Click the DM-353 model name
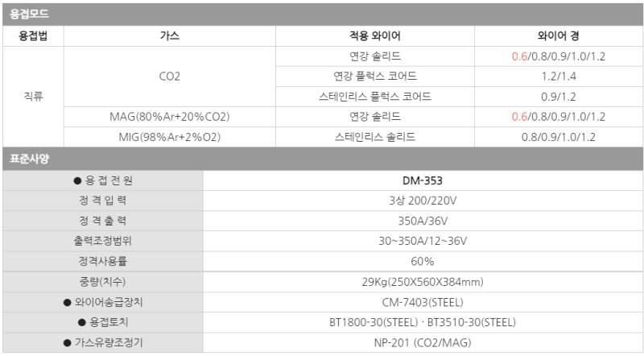 tap(423, 180)
